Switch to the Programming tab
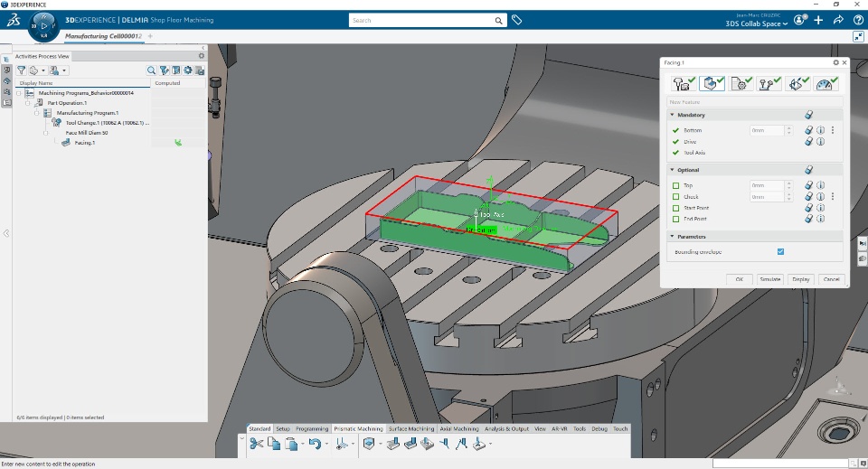The height and width of the screenshot is (469, 868). tap(312, 428)
